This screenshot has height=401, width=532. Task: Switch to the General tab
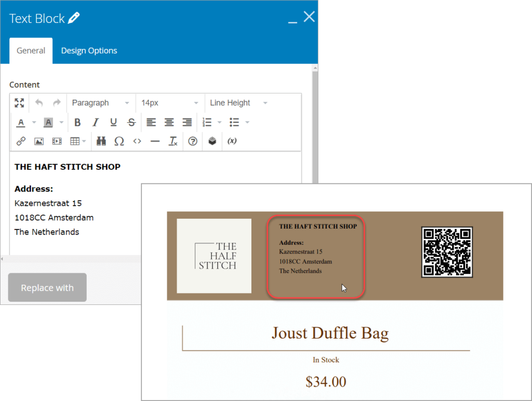pos(31,51)
